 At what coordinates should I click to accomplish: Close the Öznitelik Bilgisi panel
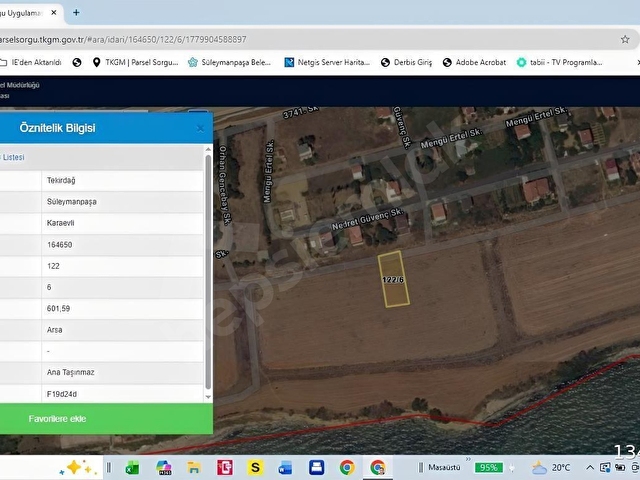200,129
